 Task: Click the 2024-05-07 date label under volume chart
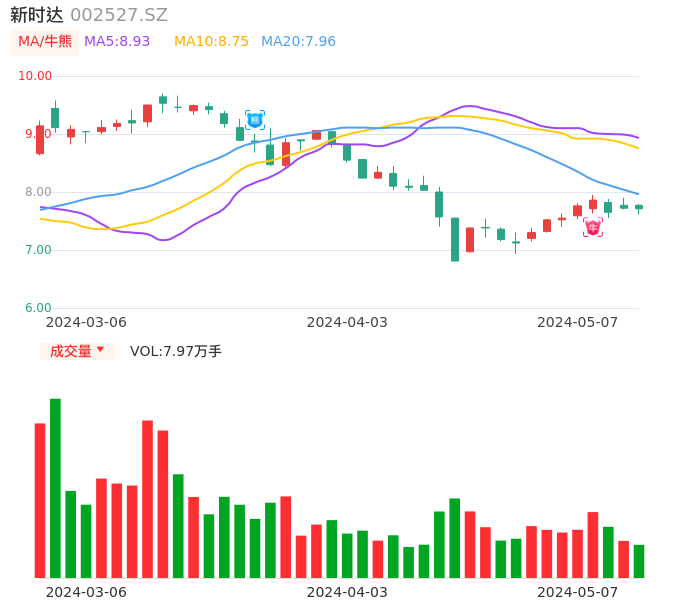click(x=577, y=592)
